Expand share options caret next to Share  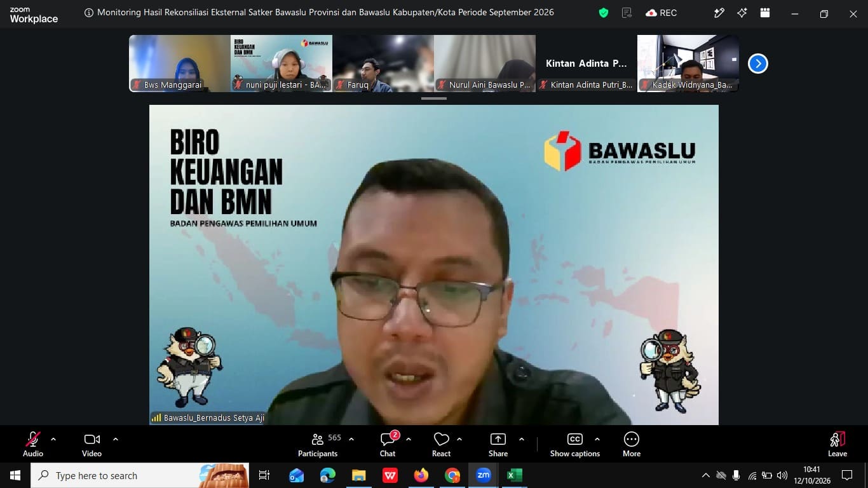point(522,439)
